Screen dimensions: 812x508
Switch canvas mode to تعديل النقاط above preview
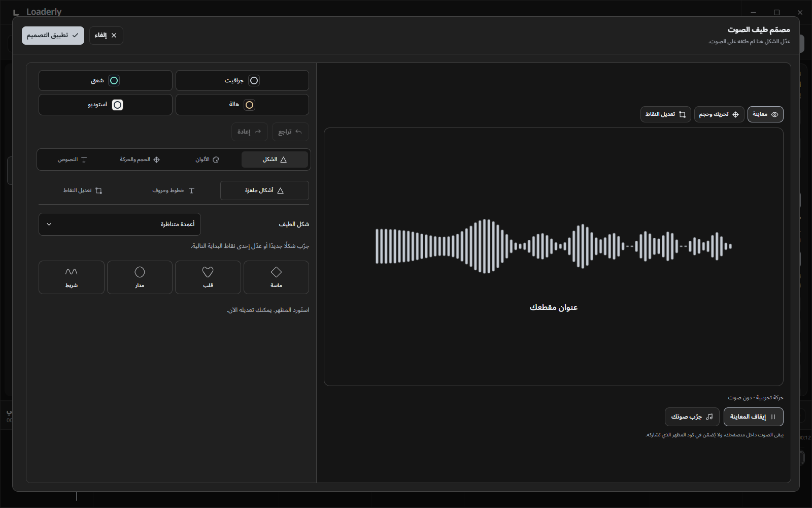(665, 114)
